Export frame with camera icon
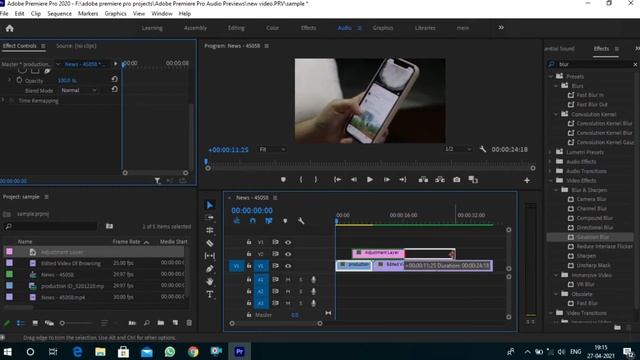This screenshot has width=640, height=360. [x=457, y=180]
